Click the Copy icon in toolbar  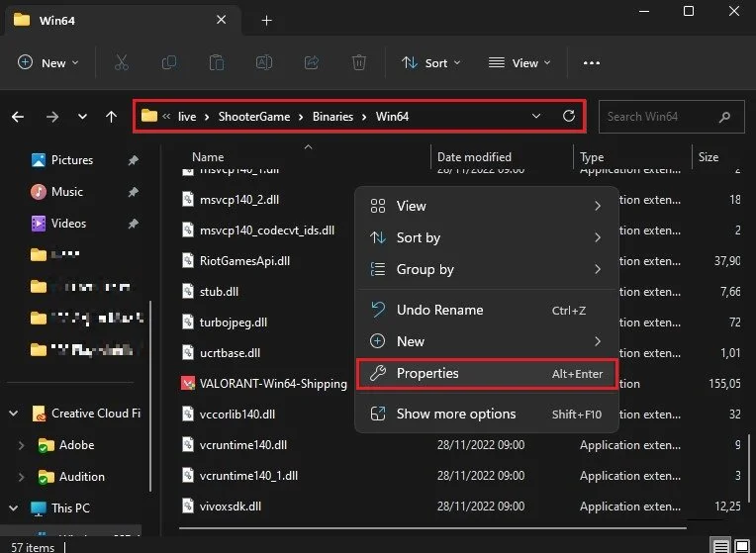(x=169, y=62)
